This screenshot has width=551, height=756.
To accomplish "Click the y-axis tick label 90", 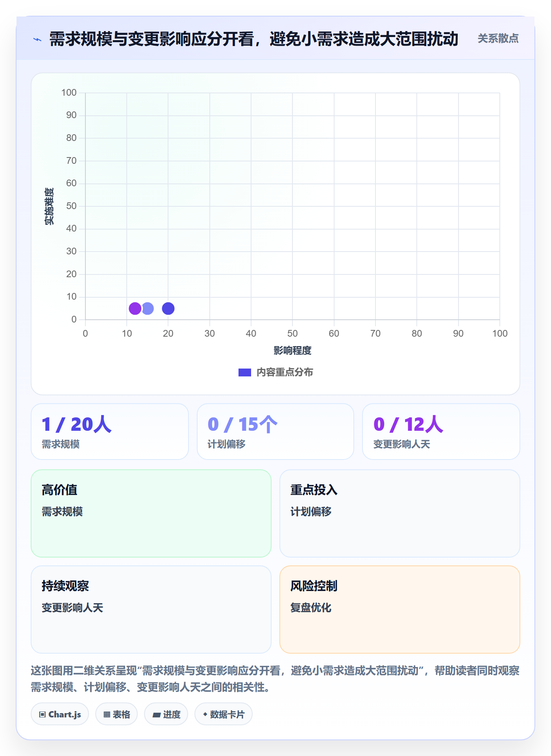I will click(71, 115).
